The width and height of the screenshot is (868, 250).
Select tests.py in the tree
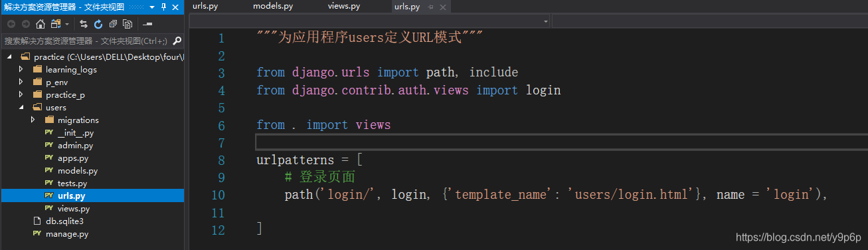tap(72, 183)
